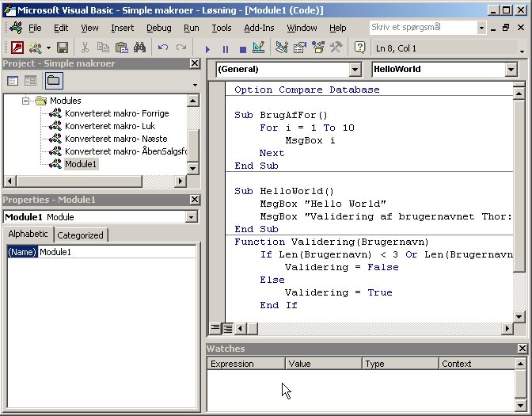This screenshot has width=532, height=416.
Task: Toggle Folders view in Project panel
Action: [x=53, y=80]
